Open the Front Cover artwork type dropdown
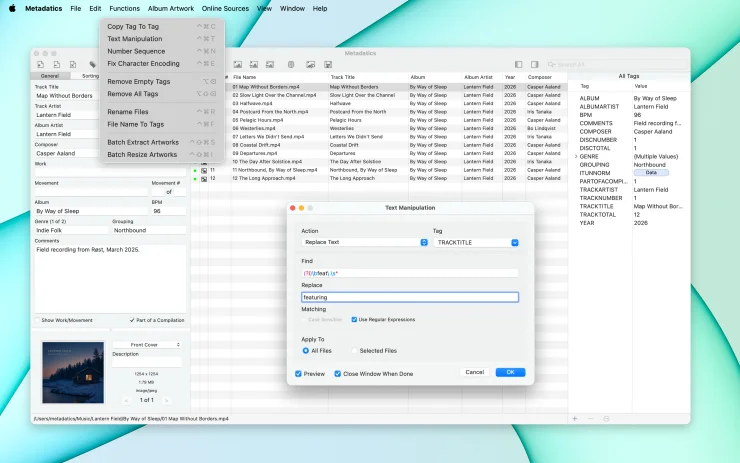This screenshot has height=463, width=740. (x=147, y=345)
